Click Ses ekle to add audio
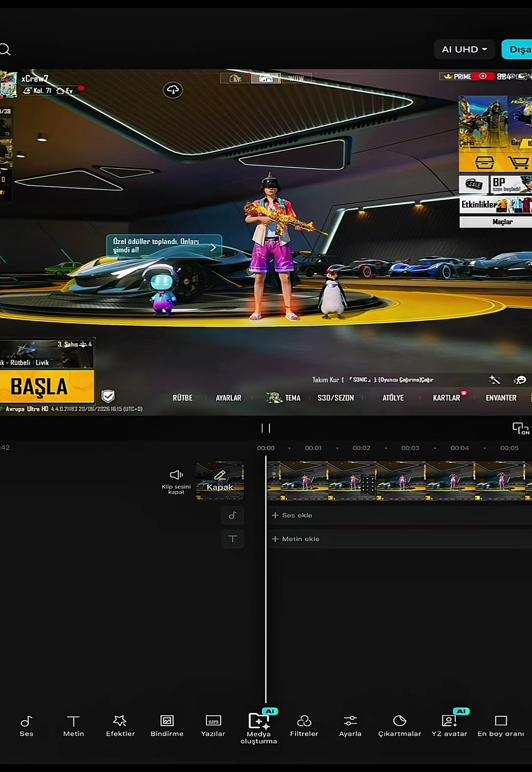The width and height of the screenshot is (532, 772). click(x=292, y=515)
